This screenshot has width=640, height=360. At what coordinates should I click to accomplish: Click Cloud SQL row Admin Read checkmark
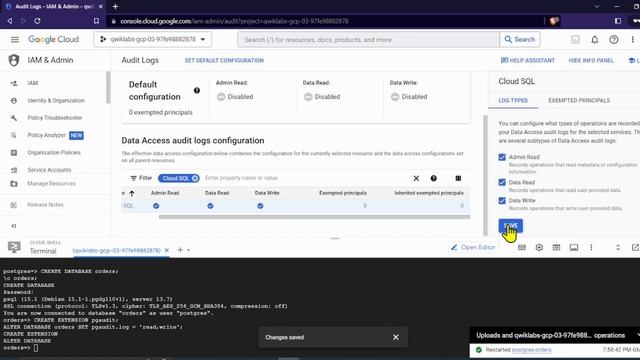point(156,206)
